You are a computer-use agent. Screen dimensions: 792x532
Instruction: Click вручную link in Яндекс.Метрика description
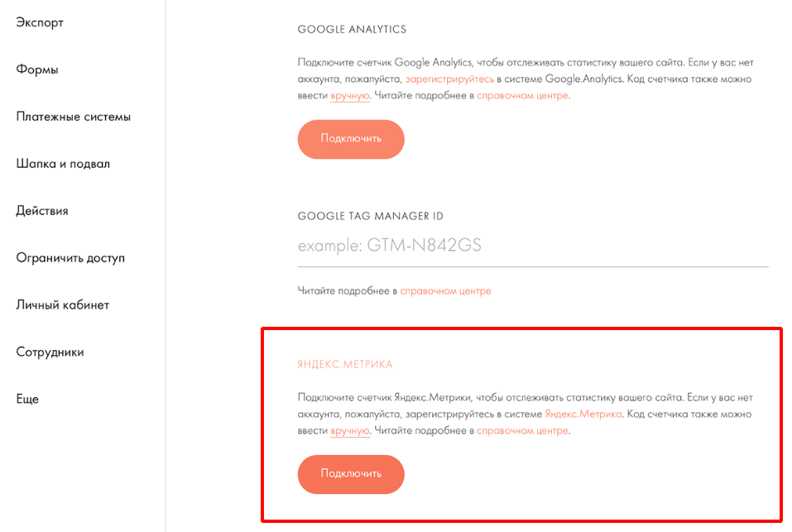349,431
